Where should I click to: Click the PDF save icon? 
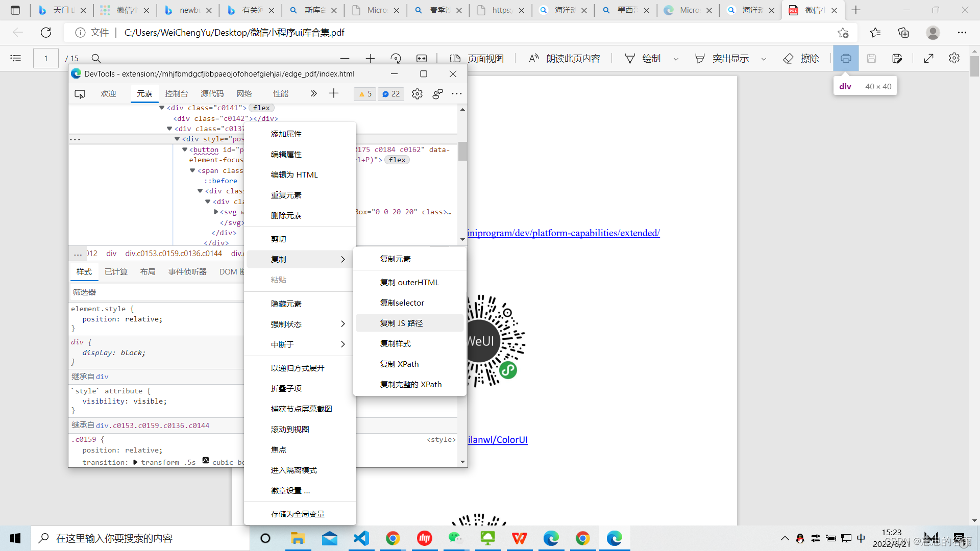coord(871,59)
